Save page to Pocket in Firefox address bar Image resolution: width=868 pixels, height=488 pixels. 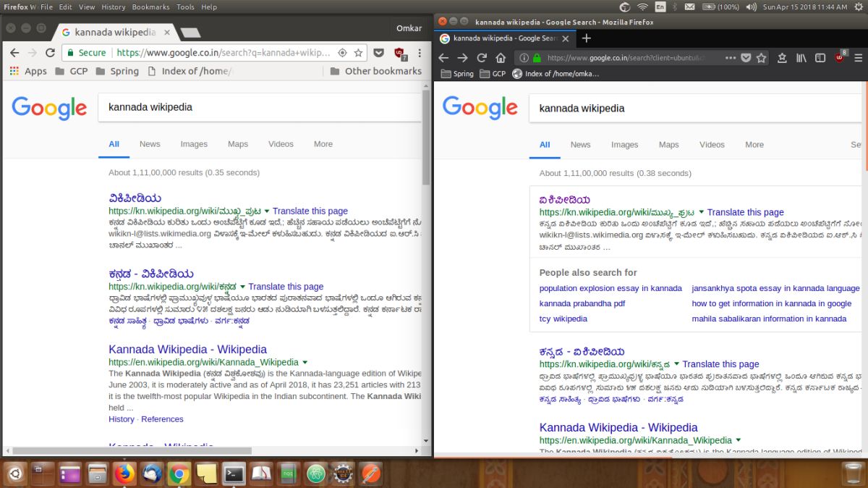746,58
